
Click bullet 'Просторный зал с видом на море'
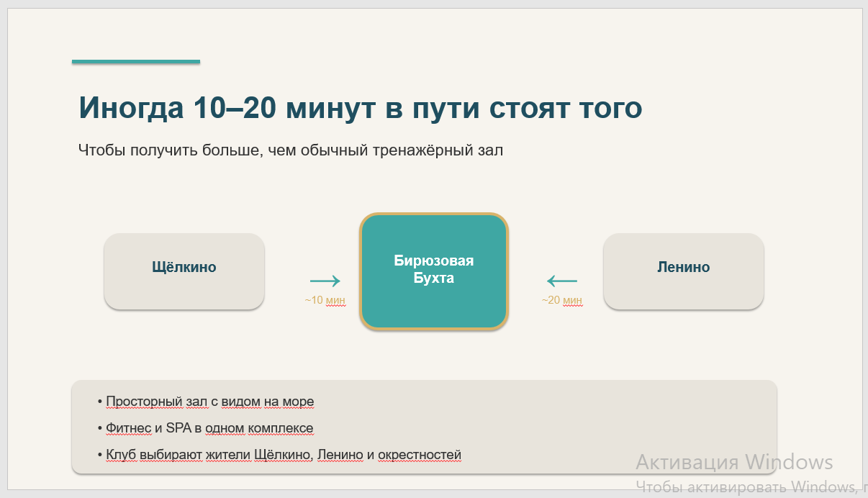pyautogui.click(x=206, y=402)
